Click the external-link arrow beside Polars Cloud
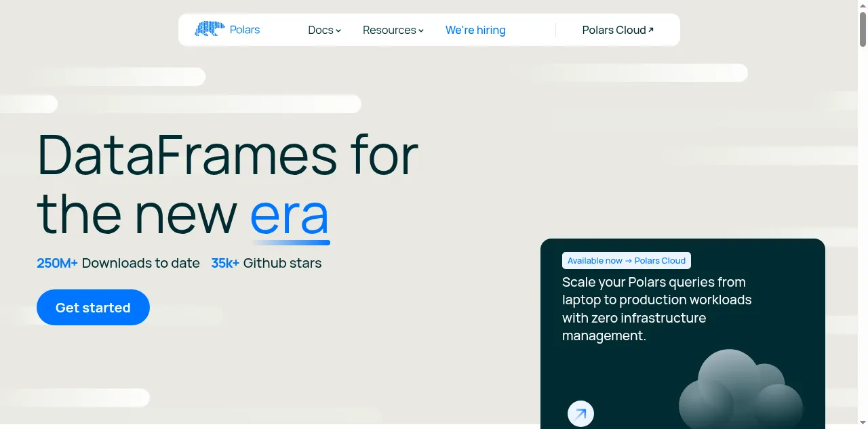The width and height of the screenshot is (868, 429). click(651, 30)
